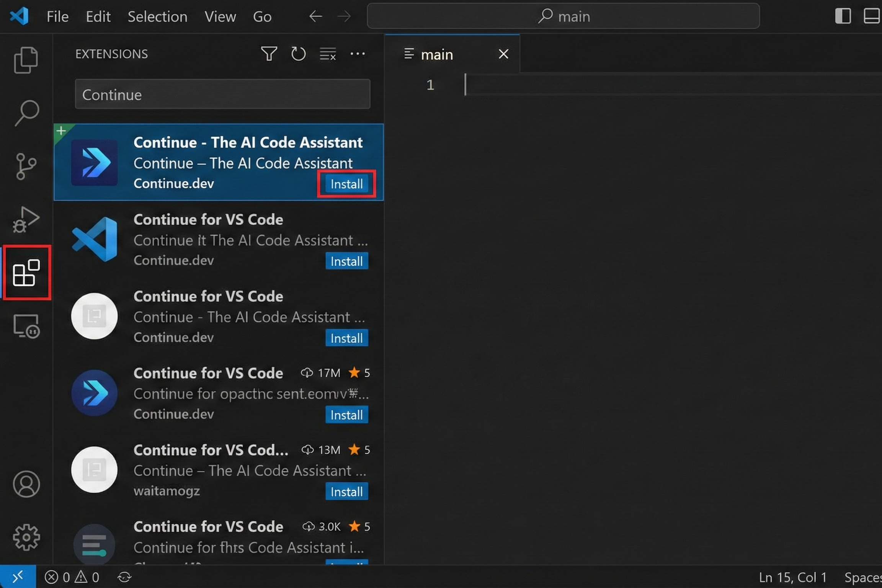
Task: Open the remote window status bar button
Action: point(18,577)
